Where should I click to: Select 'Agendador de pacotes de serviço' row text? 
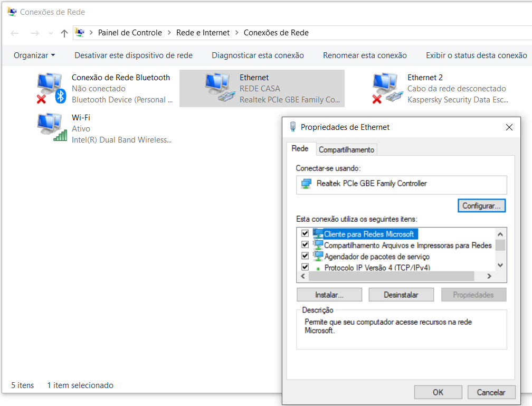377,256
